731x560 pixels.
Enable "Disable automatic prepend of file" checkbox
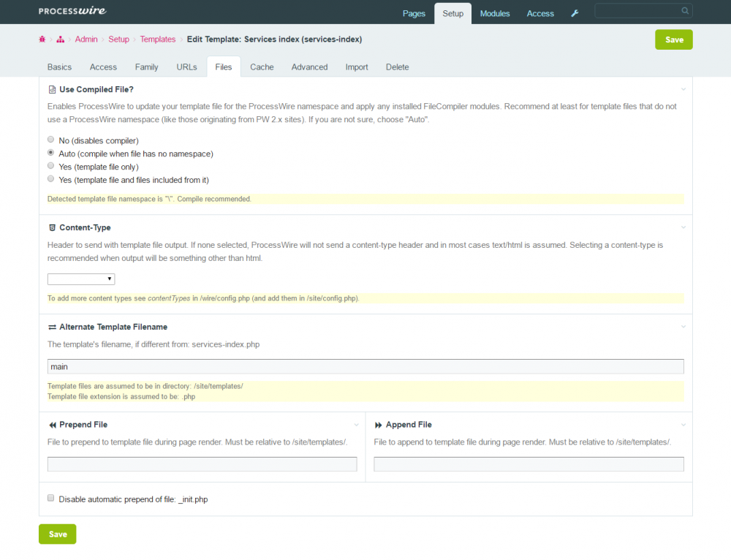coord(51,499)
